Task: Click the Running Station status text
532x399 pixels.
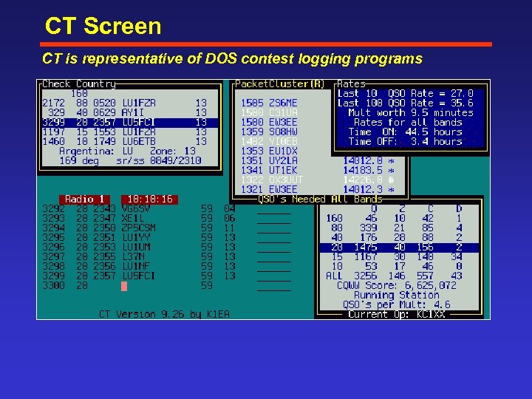Action: [397, 295]
